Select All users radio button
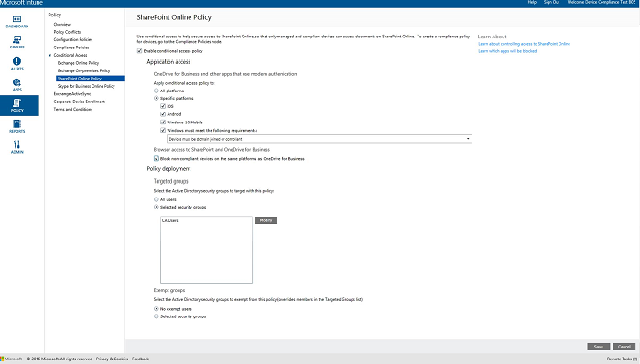 point(156,199)
